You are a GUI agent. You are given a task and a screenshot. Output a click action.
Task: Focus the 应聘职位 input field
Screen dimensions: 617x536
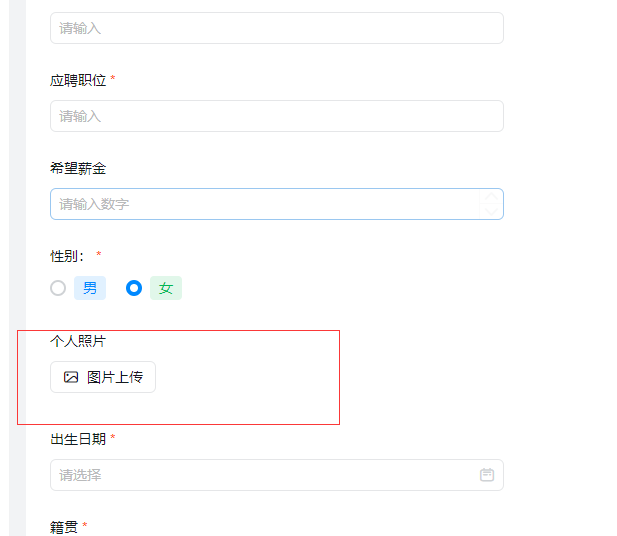[277, 116]
